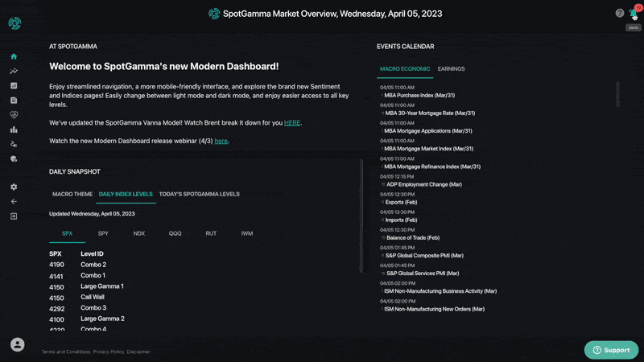This screenshot has width=644, height=362.
Task: Open the heartbeat sentiment page icon
Action: pyautogui.click(x=14, y=115)
